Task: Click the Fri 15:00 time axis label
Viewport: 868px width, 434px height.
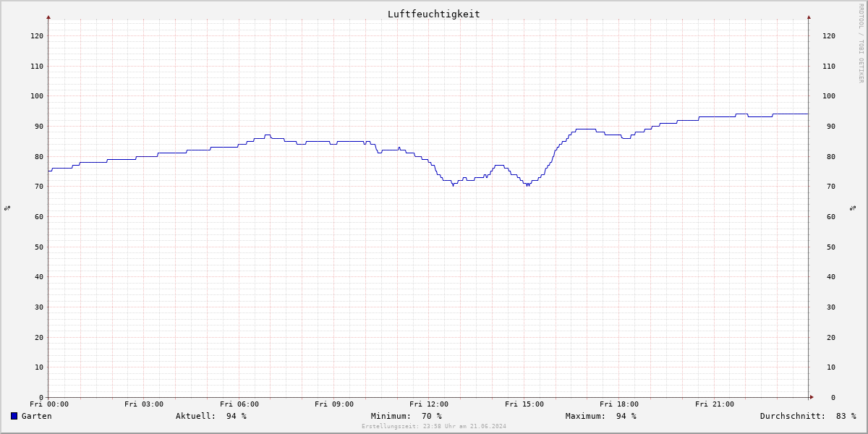Action: pyautogui.click(x=524, y=404)
